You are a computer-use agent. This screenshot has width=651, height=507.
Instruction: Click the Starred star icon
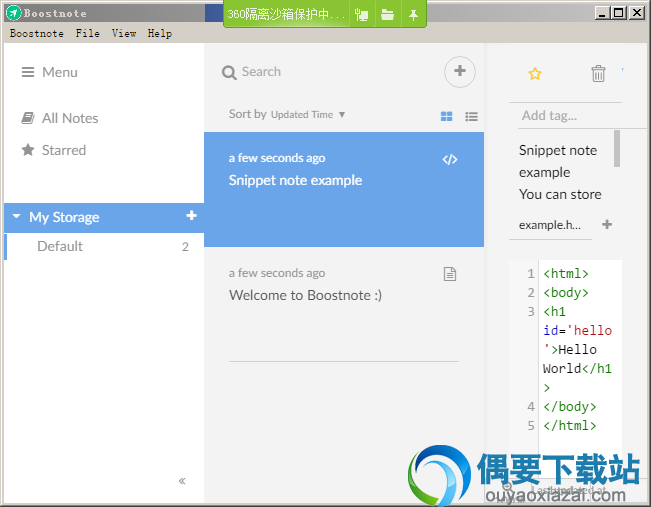tap(28, 149)
